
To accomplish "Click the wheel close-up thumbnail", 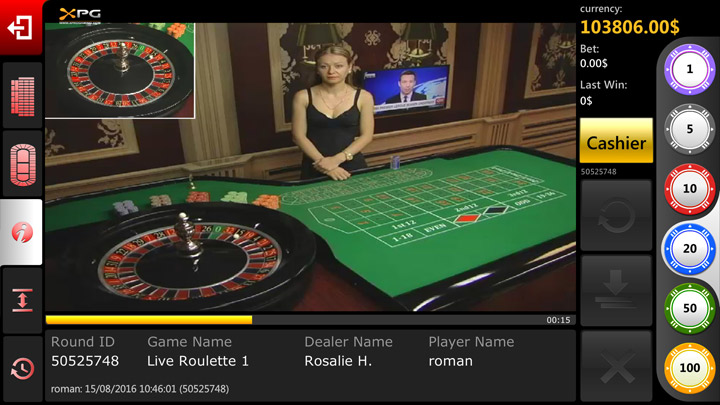I will (120, 70).
